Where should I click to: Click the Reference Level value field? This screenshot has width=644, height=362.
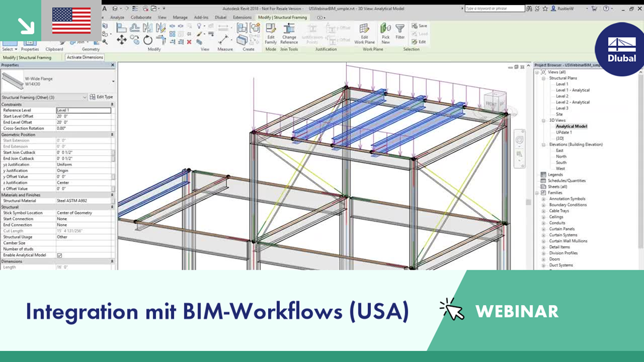click(84, 110)
